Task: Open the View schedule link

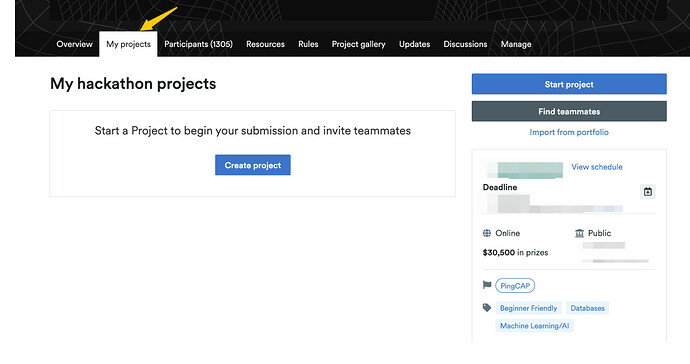Action: click(597, 167)
